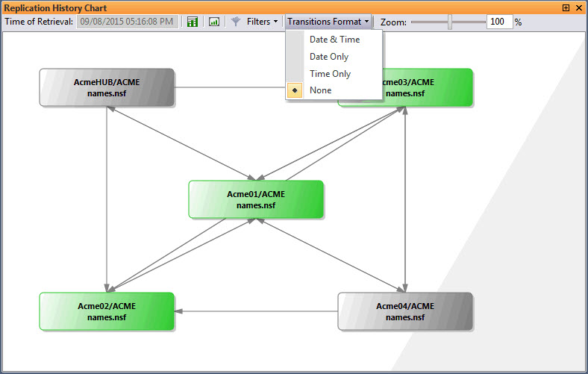Select the Date & Time format option
Screen dimensions: 588x374
[x=334, y=40]
